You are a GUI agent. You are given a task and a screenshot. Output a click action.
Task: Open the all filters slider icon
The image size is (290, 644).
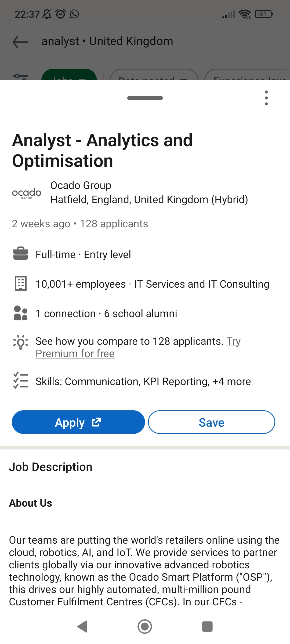tap(21, 77)
